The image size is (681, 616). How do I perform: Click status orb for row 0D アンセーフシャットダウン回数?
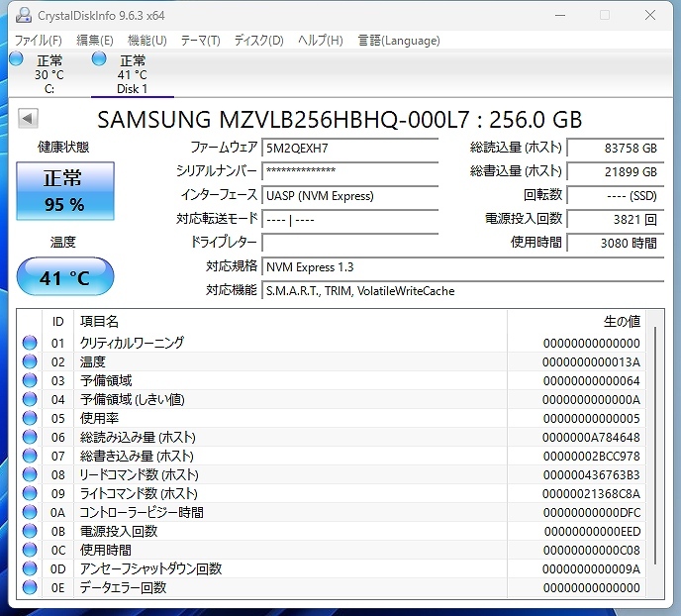point(30,568)
